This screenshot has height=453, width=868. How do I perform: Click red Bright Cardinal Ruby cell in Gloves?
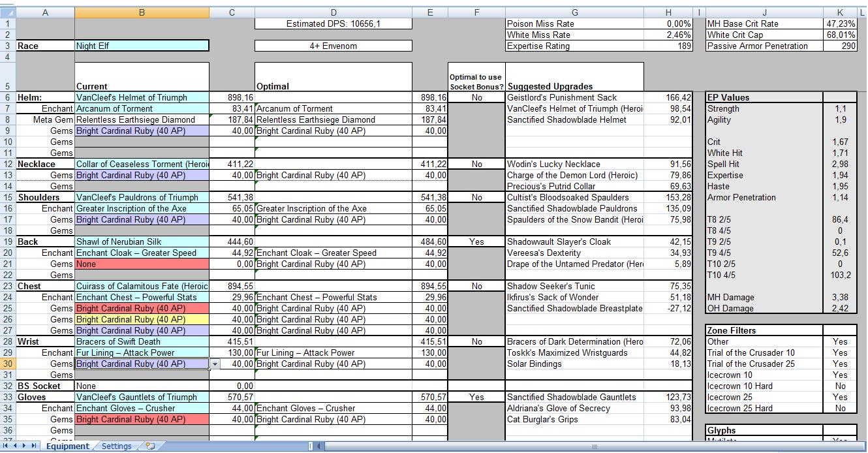142,419
